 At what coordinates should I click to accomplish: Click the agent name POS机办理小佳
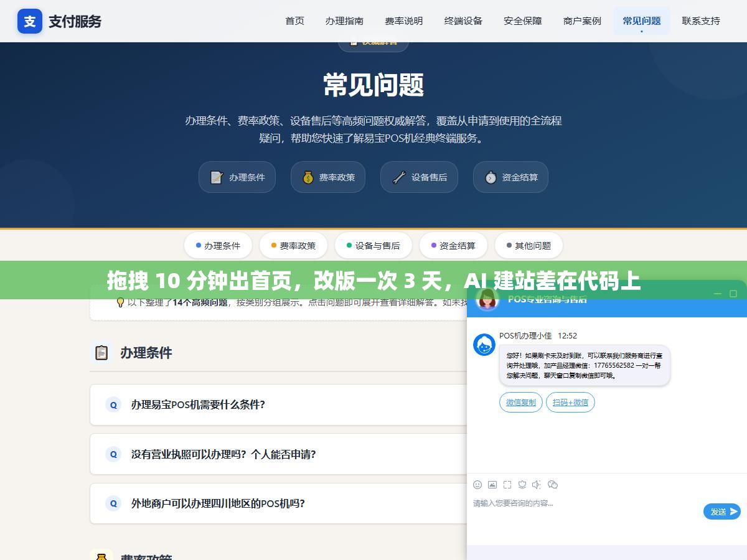525,335
